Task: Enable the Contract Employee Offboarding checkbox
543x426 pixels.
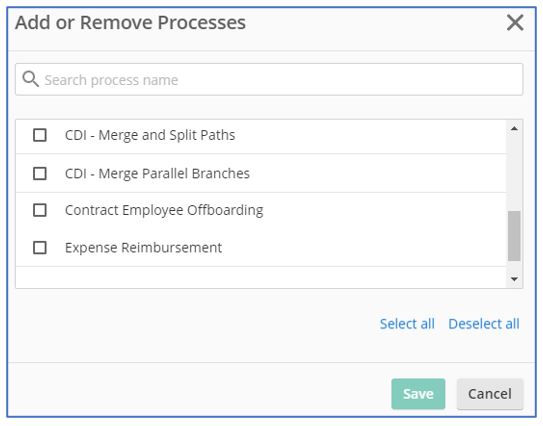Action: point(40,210)
